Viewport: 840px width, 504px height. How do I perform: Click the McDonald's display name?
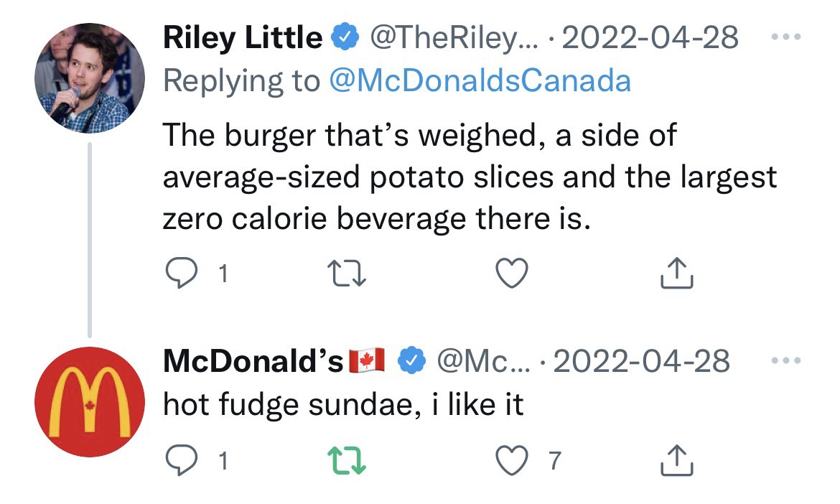pos(253,360)
